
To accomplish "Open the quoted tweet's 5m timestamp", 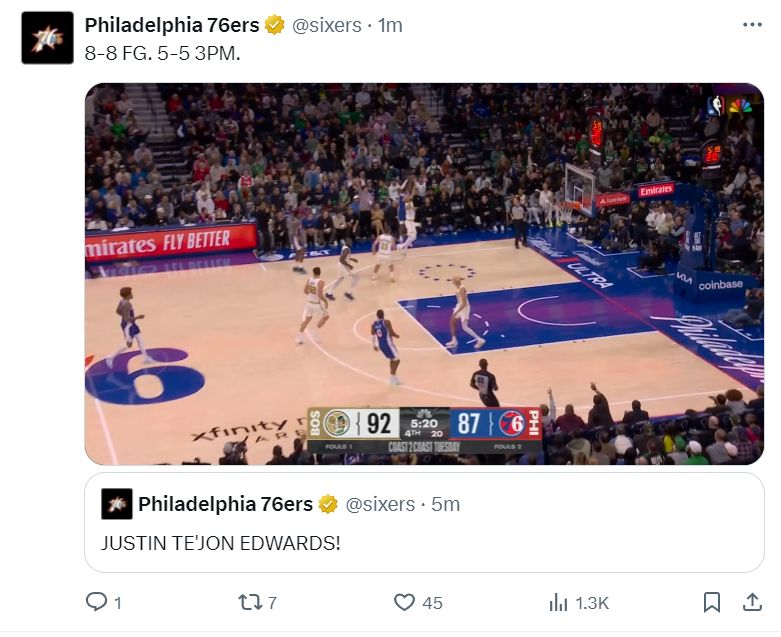I will 445,504.
